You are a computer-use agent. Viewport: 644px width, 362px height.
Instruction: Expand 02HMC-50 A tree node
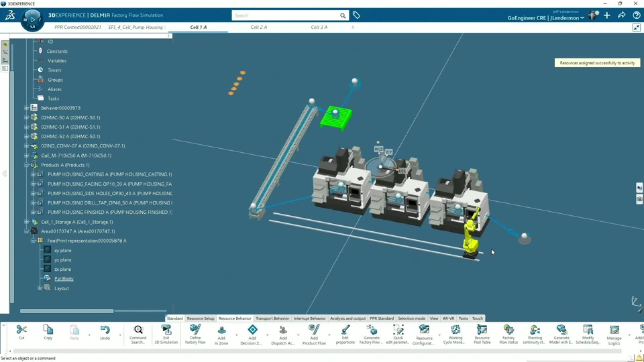(x=26, y=117)
